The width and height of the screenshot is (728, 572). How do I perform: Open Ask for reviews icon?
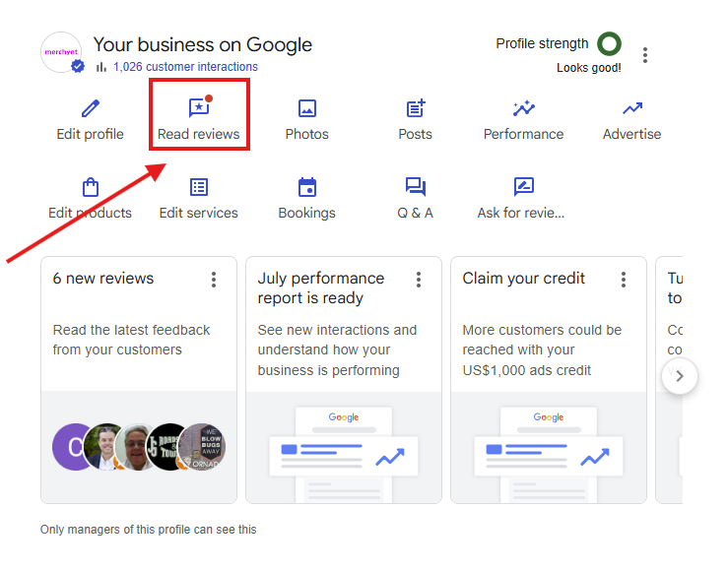tap(524, 187)
